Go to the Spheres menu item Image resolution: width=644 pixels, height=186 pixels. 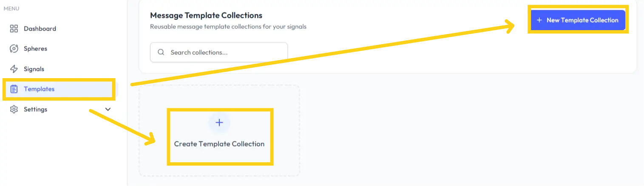pyautogui.click(x=35, y=49)
